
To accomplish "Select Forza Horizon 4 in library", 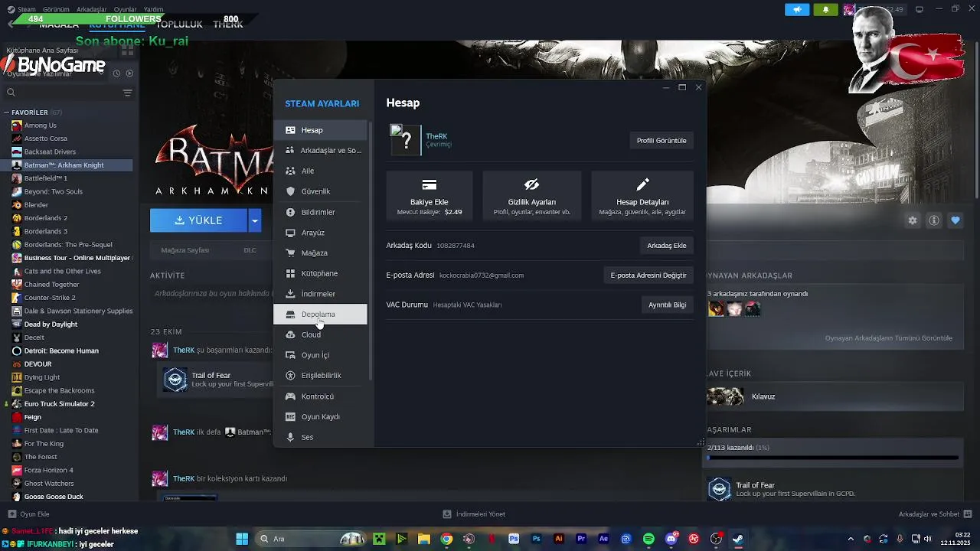I will pos(48,471).
